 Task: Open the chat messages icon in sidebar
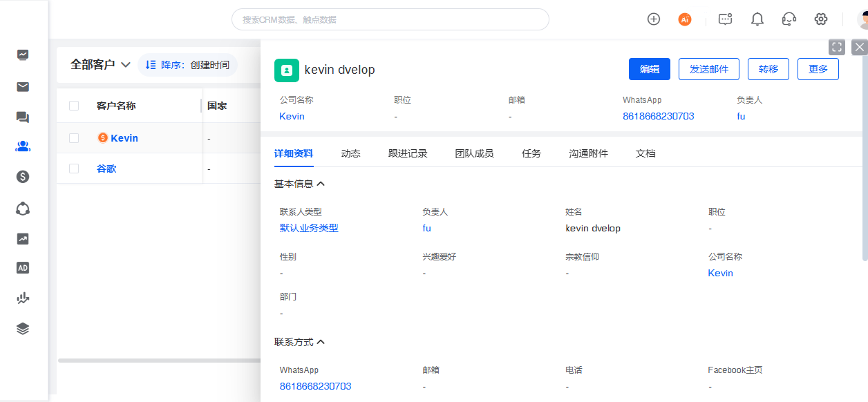(23, 117)
